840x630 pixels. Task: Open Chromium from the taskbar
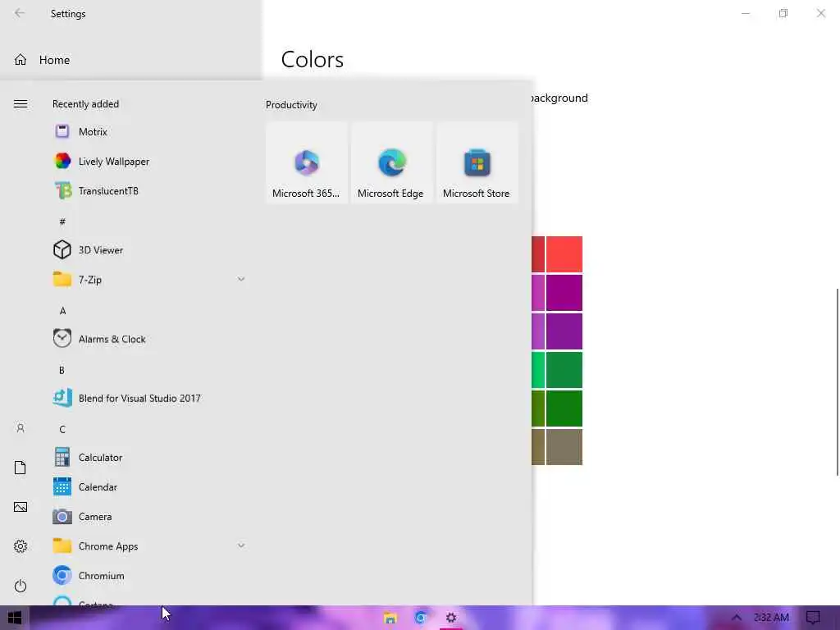[421, 618]
